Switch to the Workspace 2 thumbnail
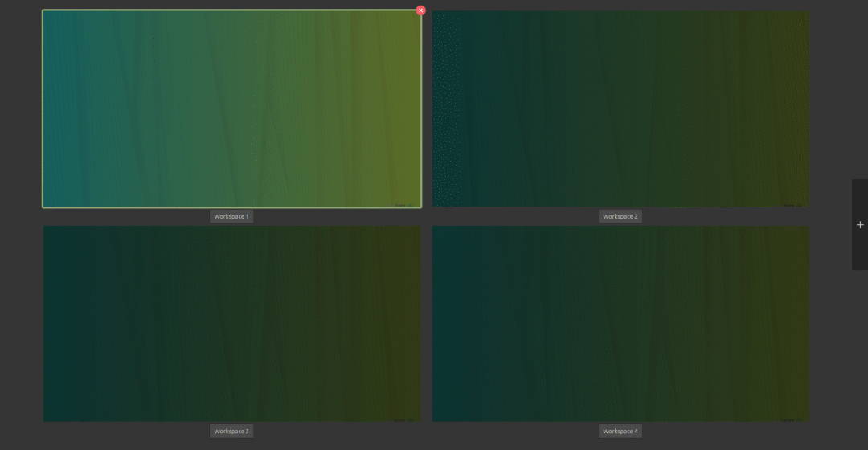This screenshot has height=450, width=868. coord(620,108)
